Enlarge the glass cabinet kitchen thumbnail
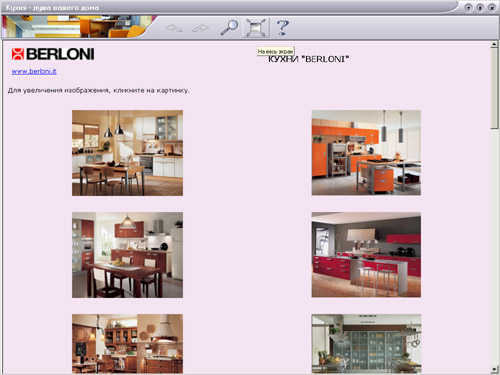The height and width of the screenshot is (375, 500). (366, 344)
